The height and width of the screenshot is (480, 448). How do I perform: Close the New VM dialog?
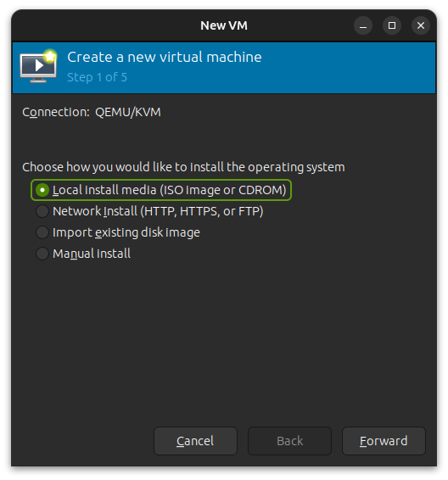[x=421, y=25]
